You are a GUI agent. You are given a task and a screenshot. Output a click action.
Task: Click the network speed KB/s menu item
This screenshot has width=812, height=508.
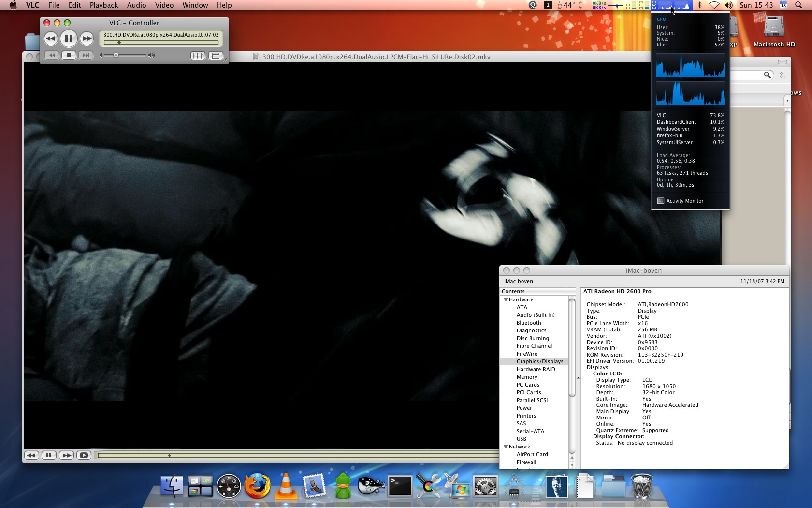pyautogui.click(x=607, y=5)
